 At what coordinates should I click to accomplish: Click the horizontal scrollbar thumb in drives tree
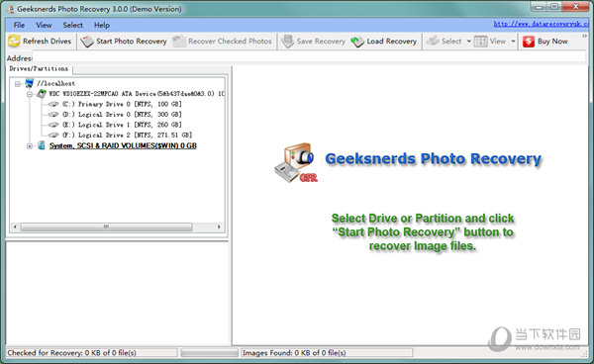point(107,227)
